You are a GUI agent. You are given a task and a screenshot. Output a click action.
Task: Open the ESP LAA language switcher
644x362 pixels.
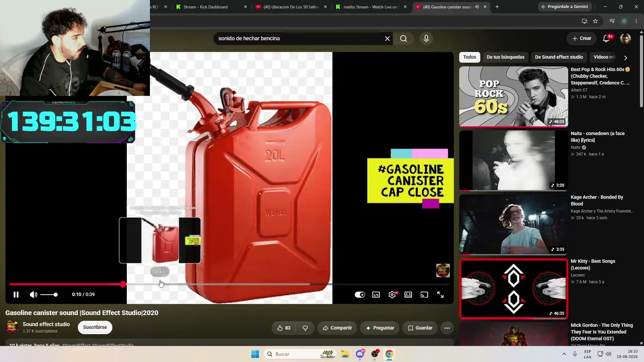tap(588, 354)
